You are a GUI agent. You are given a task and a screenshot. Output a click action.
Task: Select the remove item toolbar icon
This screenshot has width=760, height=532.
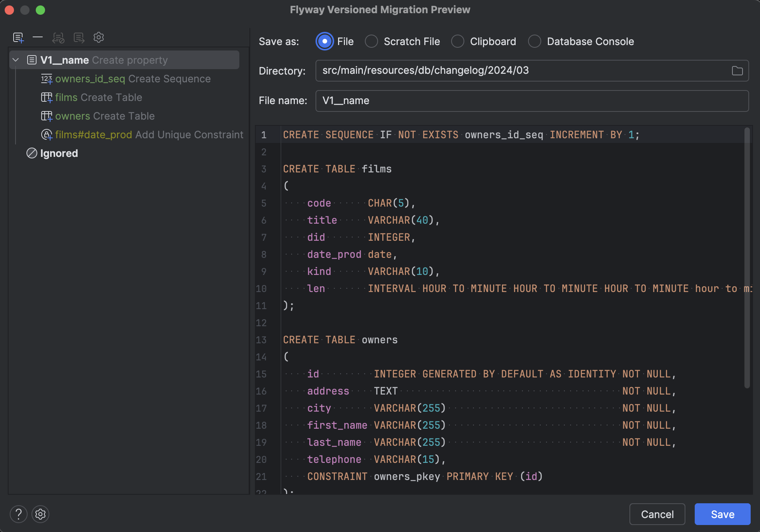tap(38, 37)
